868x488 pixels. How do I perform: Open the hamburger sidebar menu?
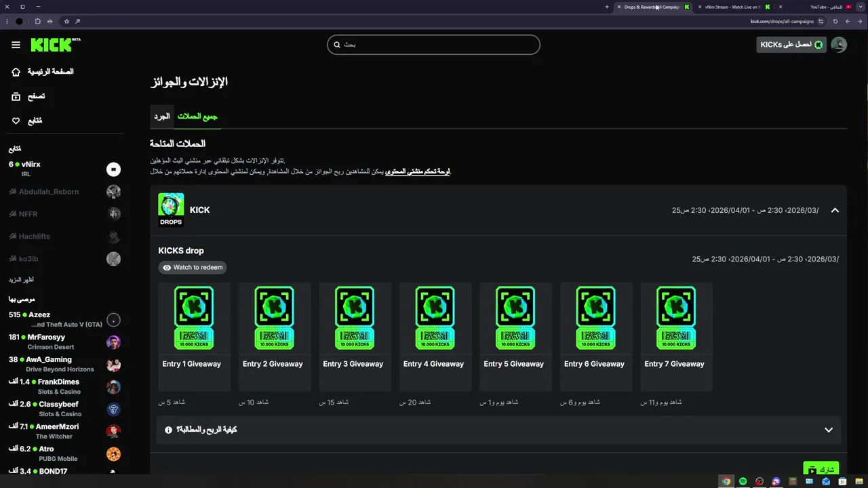click(16, 45)
